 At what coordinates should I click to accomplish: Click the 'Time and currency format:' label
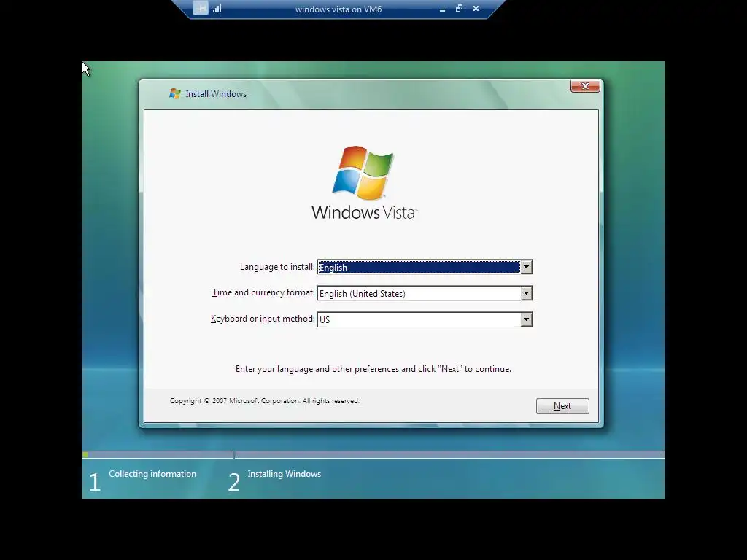tap(263, 292)
